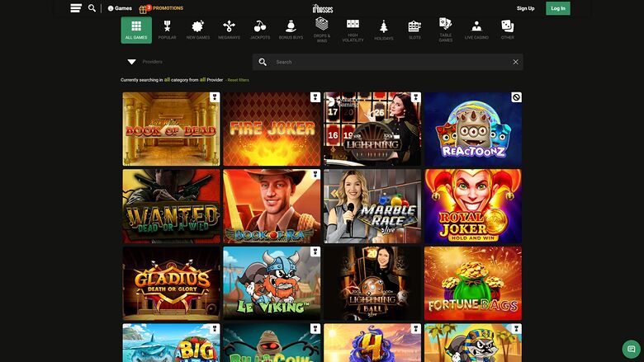Open Gladius Death or Glory
Screen dimensions: 644x362
171,284
